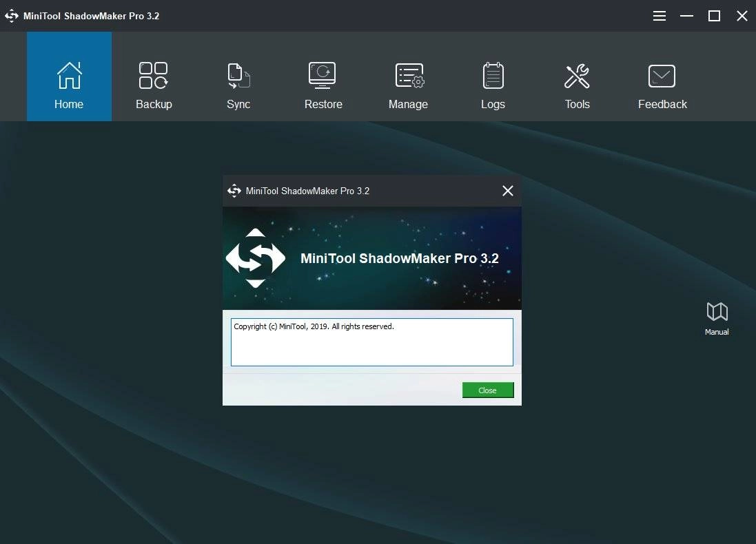Click the app icon in main title bar

point(12,16)
